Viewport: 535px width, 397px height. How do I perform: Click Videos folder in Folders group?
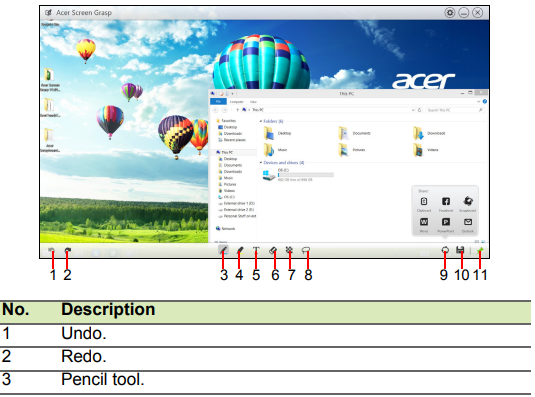click(x=425, y=150)
